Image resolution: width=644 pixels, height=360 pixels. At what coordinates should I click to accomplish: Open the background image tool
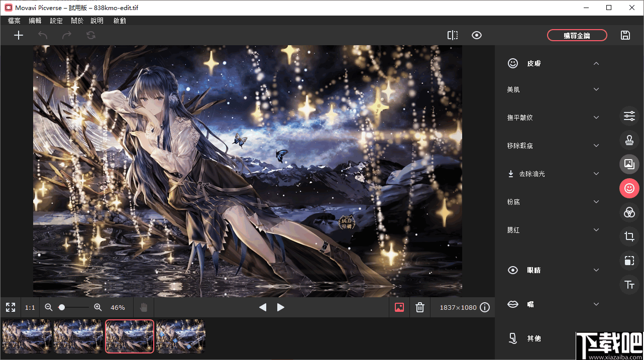pyautogui.click(x=629, y=164)
